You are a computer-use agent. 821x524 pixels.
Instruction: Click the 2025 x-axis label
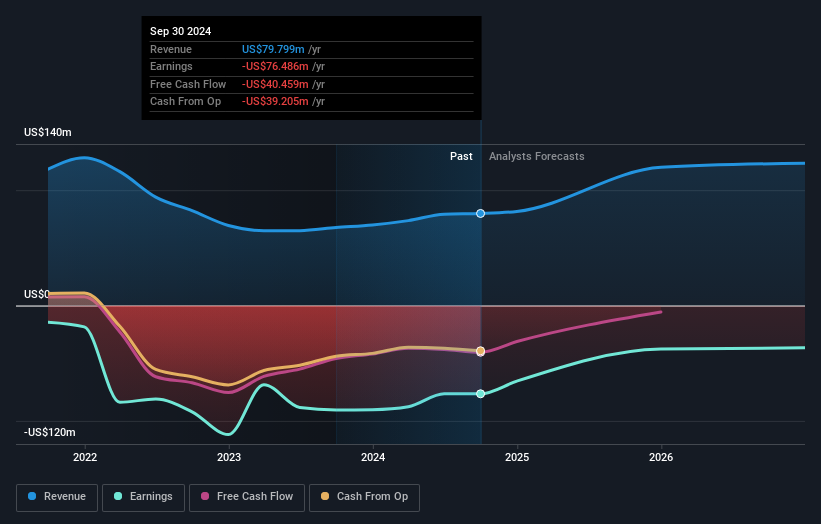point(517,458)
